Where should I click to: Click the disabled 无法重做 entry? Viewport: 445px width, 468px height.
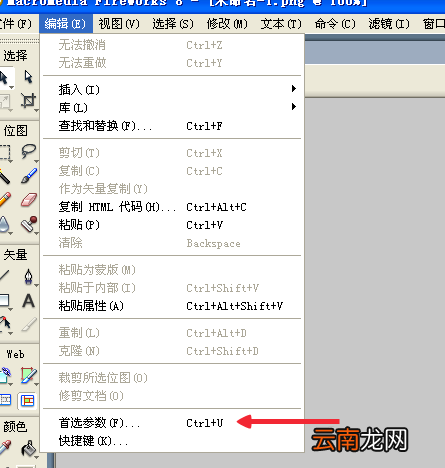point(172,63)
